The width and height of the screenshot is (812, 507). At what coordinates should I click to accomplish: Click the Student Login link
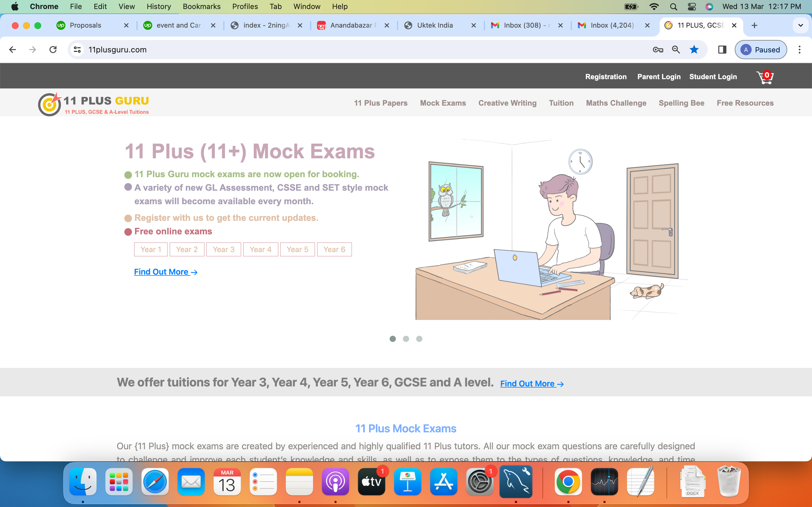pos(713,77)
